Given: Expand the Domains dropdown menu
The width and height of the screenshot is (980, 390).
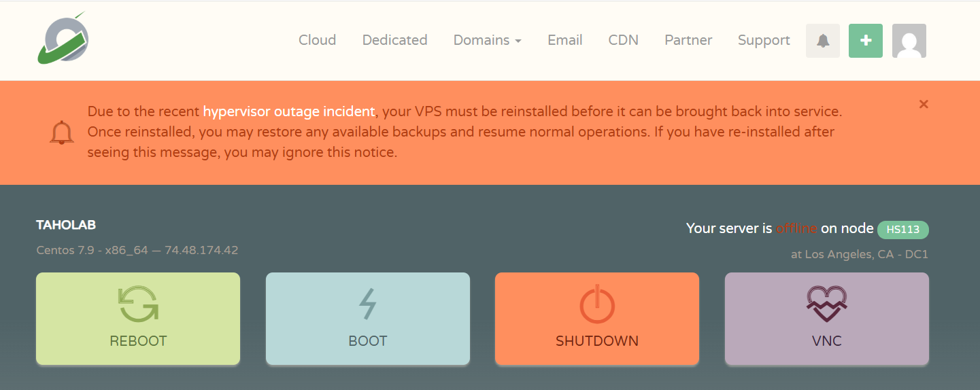Looking at the screenshot, I should coord(487,40).
